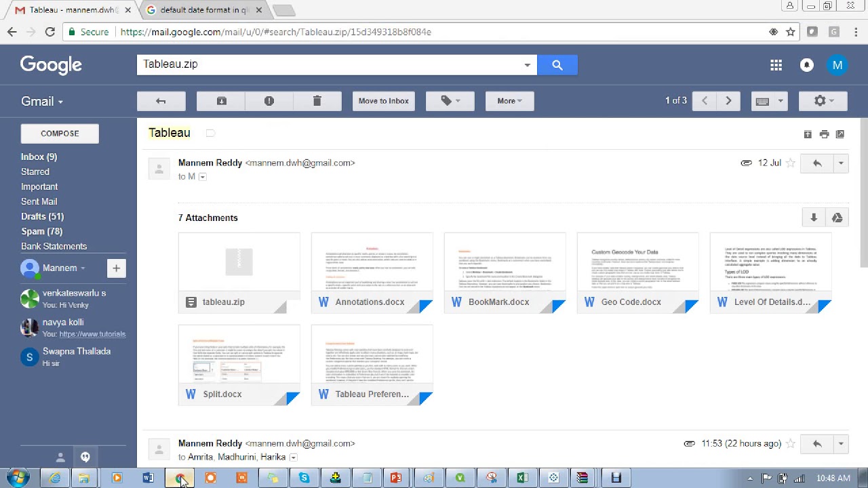Bookmark this page star icon
Image resolution: width=868 pixels, height=488 pixels.
(791, 32)
